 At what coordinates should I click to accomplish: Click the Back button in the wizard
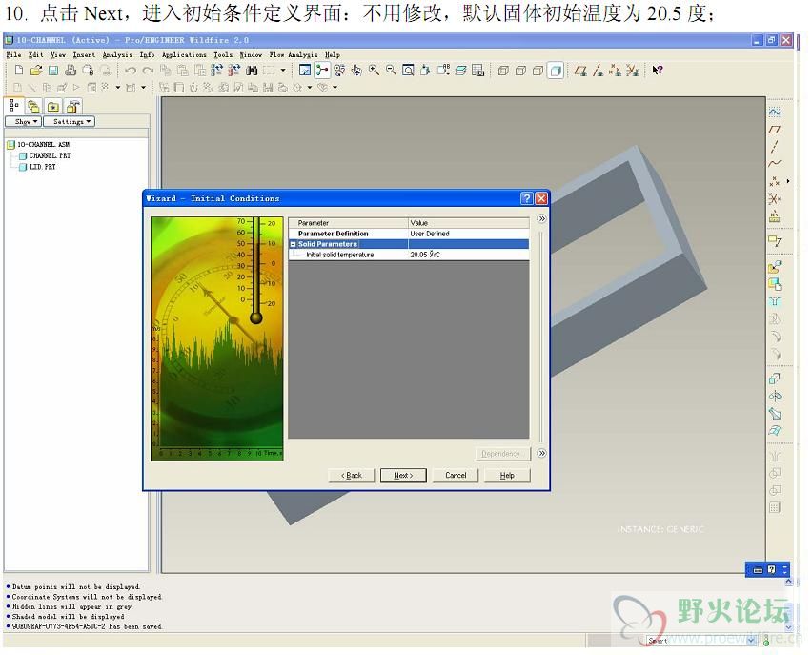[x=351, y=475]
